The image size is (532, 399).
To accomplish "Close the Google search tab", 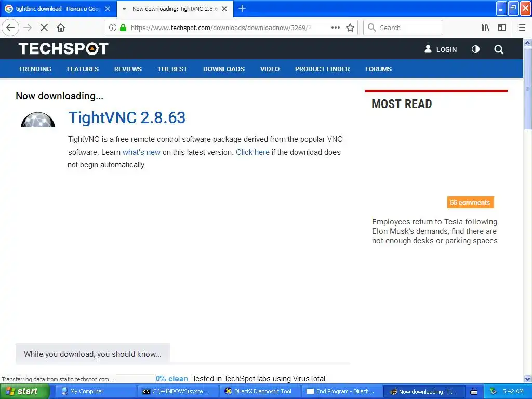I will point(108,9).
